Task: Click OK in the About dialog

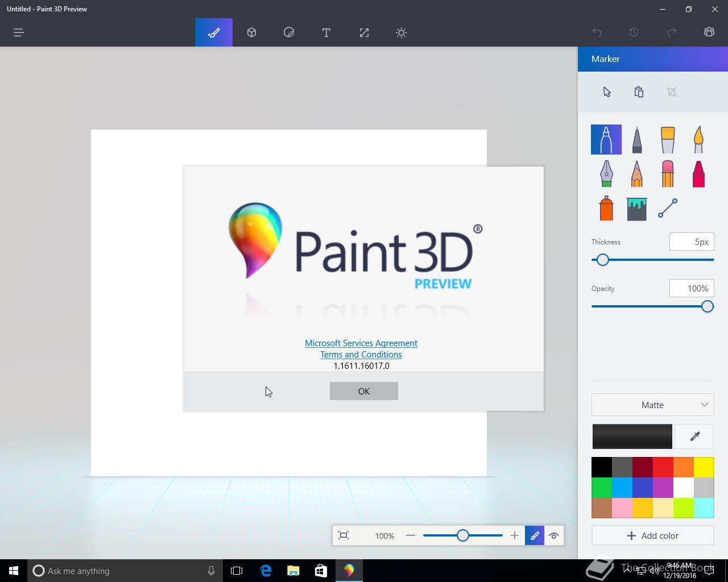Action: click(364, 391)
